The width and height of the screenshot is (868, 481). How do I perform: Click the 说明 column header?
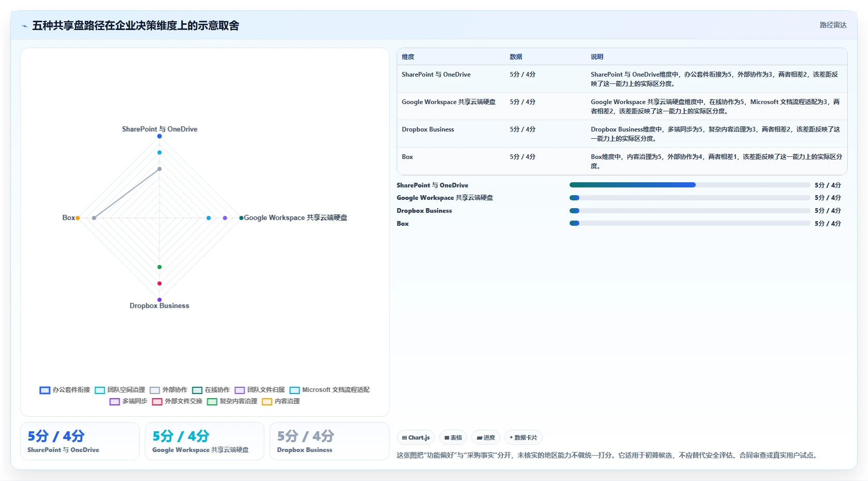(597, 57)
